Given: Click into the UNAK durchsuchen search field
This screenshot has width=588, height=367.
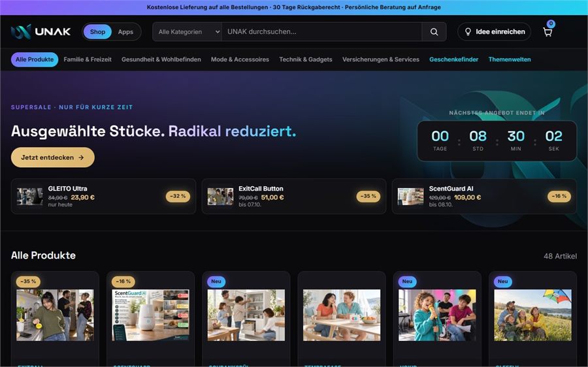Looking at the screenshot, I should [x=321, y=32].
